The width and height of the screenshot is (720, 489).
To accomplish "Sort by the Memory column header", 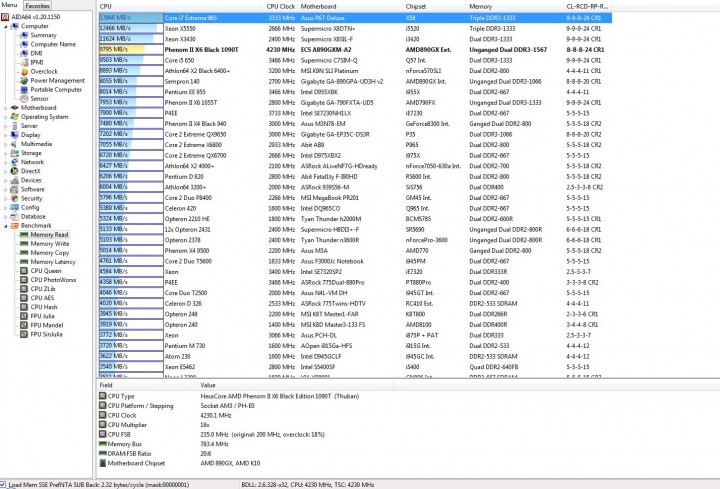I will 515,6.
